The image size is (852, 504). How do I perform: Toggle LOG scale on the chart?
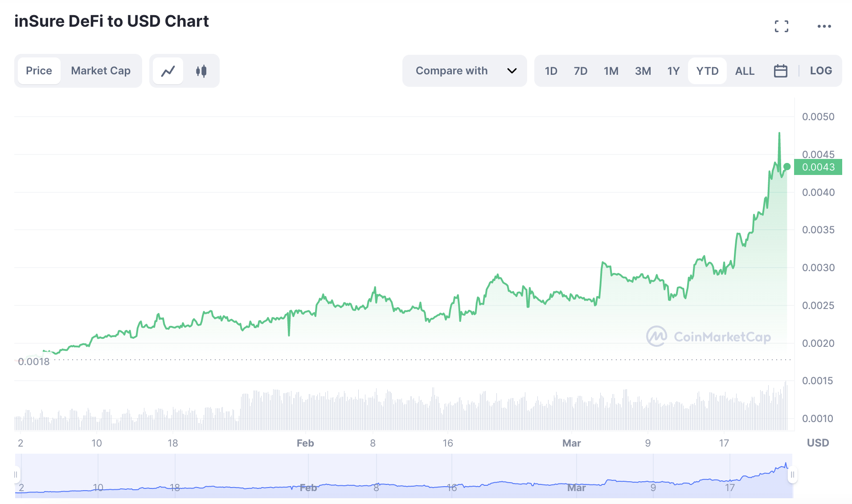[x=821, y=71]
